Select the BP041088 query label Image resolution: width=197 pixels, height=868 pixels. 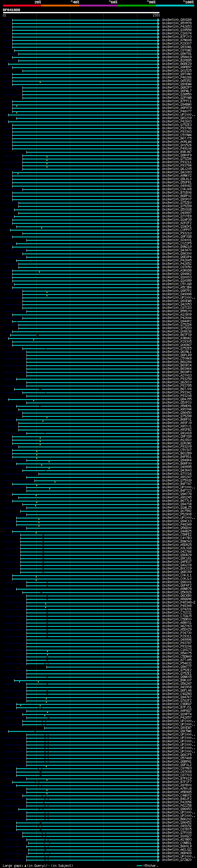click(x=11, y=10)
